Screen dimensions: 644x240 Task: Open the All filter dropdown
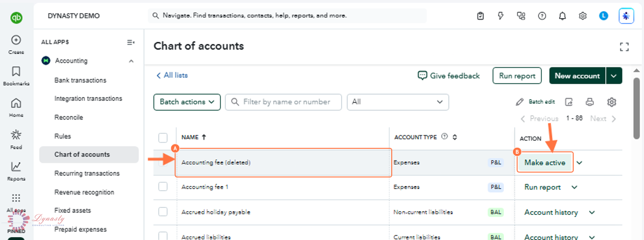398,102
